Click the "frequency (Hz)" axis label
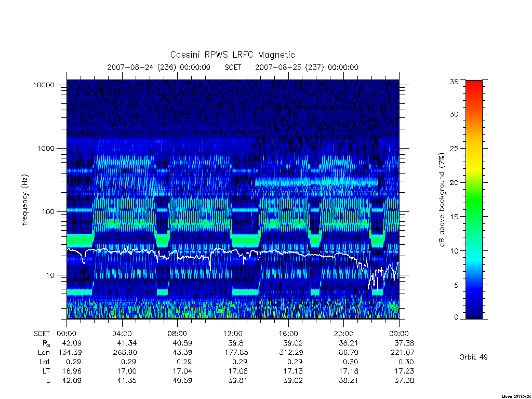Image resolution: width=532 pixels, height=399 pixels. click(25, 200)
